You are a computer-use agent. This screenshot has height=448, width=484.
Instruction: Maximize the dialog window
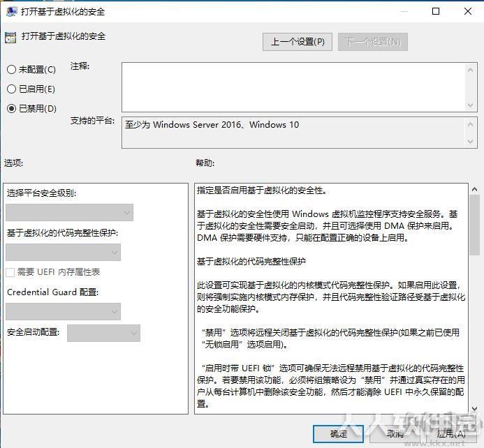(436, 11)
